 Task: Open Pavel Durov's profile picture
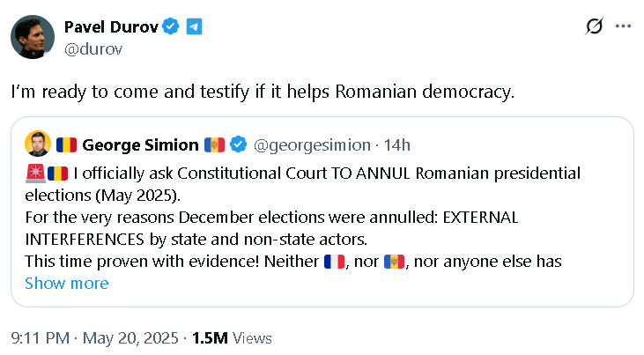(x=28, y=36)
